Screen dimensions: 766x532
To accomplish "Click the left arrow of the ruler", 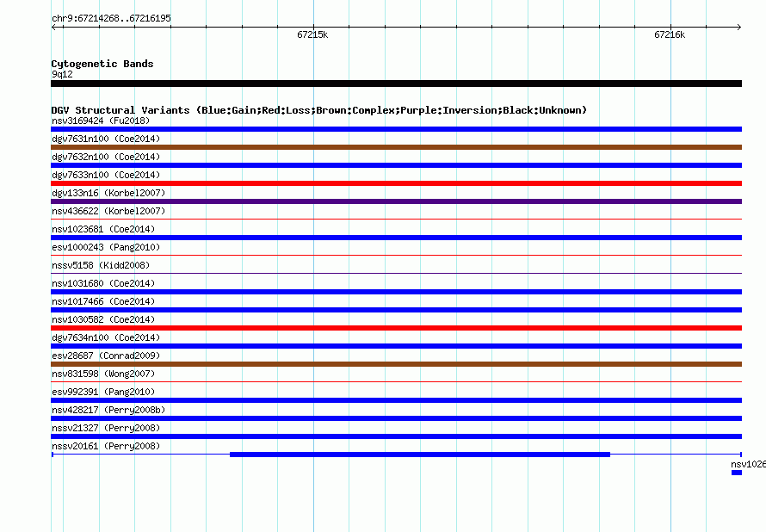I will click(x=54, y=28).
